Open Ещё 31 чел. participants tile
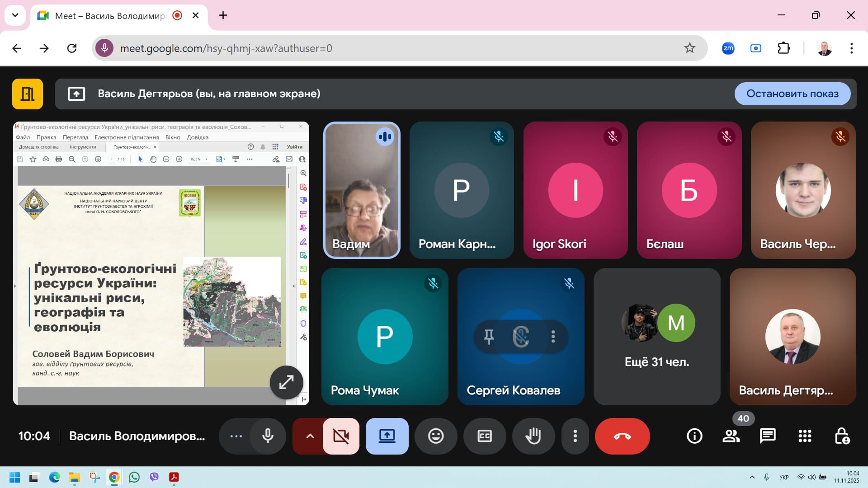Image resolution: width=868 pixels, height=488 pixels. point(656,337)
